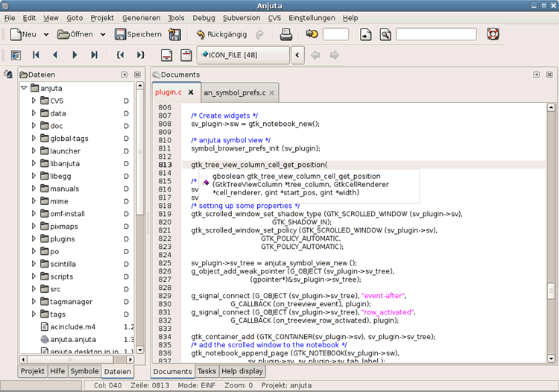Screen dimensions: 559x392
Task: Click the redo arrow icon
Action: coord(259,34)
